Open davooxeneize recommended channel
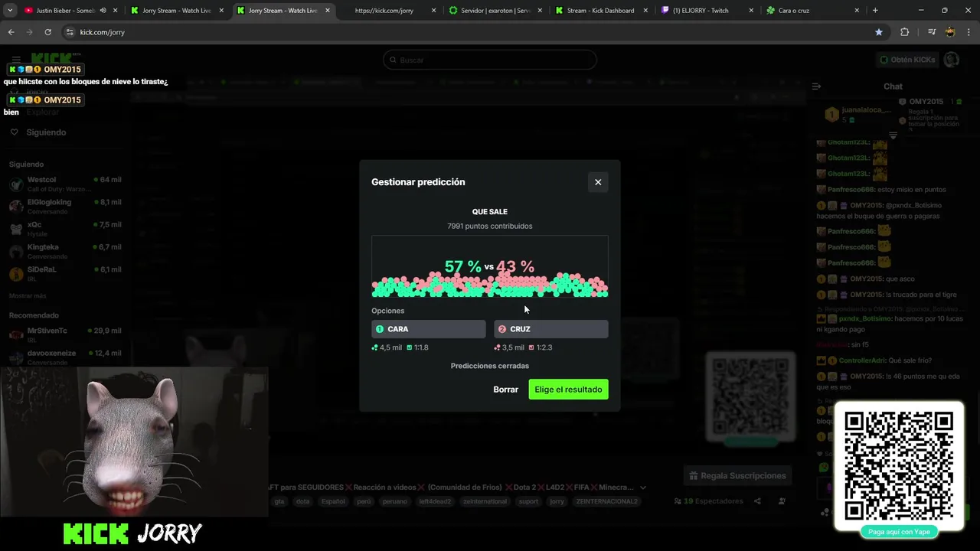The height and width of the screenshot is (551, 980). click(65, 357)
